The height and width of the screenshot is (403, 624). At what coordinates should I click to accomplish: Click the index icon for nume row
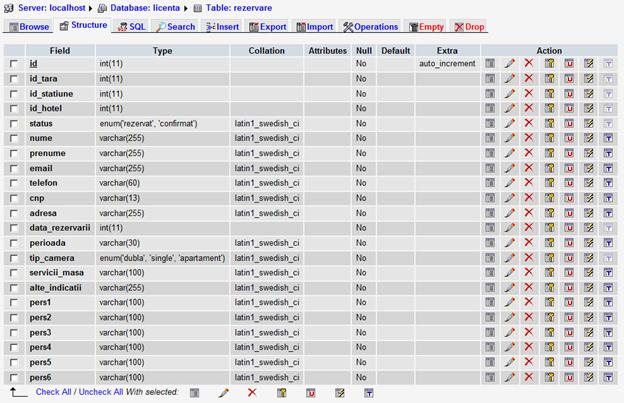[588, 138]
